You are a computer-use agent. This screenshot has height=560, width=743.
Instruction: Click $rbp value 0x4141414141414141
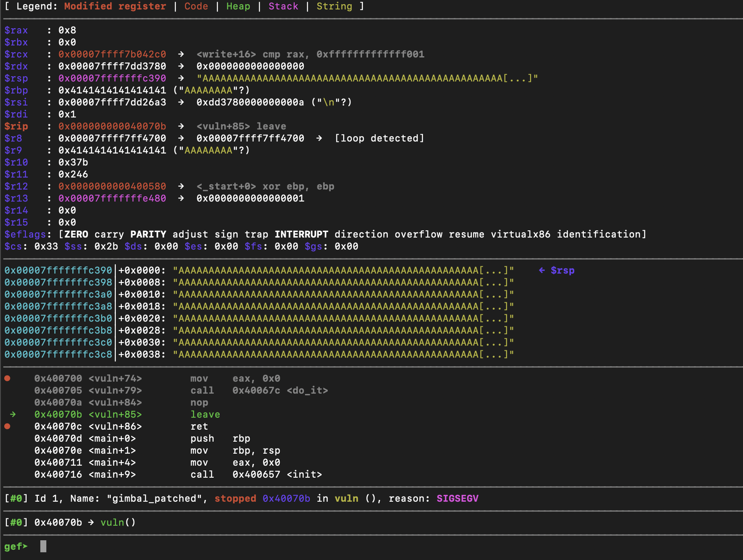point(112,90)
